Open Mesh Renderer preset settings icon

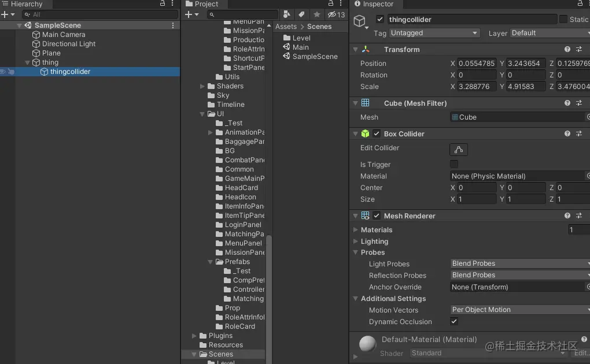(x=579, y=216)
